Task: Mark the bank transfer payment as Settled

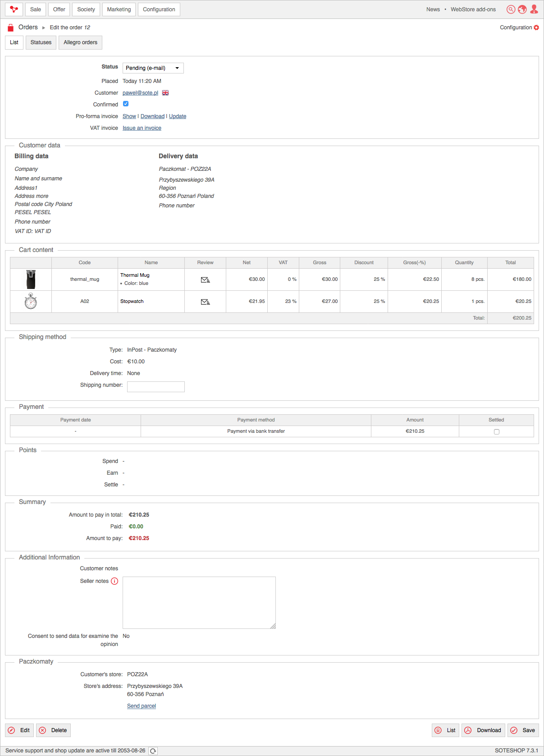Action: [497, 432]
